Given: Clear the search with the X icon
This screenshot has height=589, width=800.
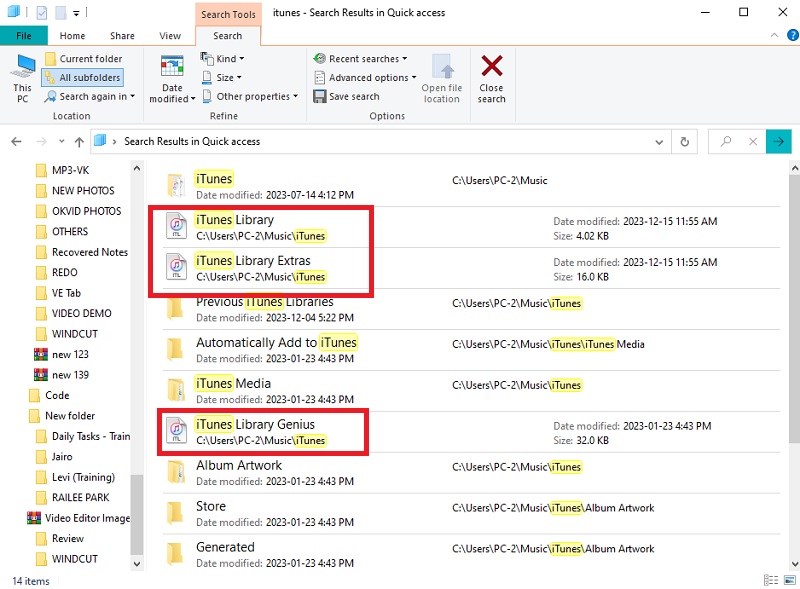Looking at the screenshot, I should click(x=753, y=141).
